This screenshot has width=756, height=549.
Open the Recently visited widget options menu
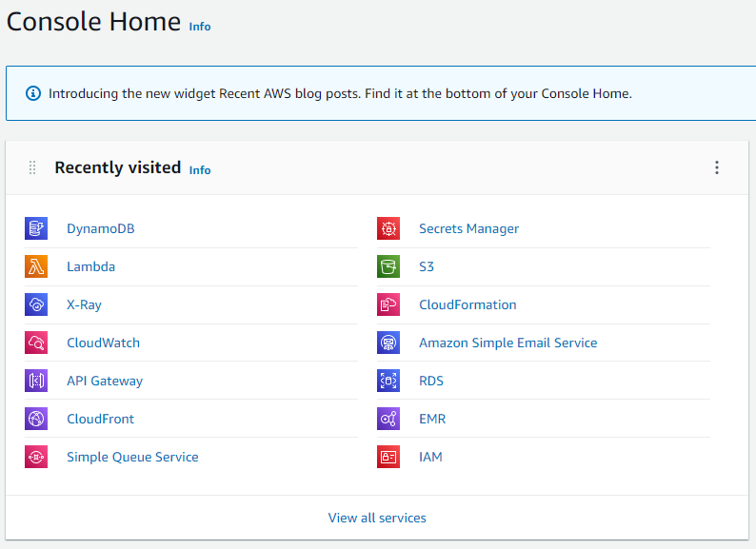click(x=717, y=167)
